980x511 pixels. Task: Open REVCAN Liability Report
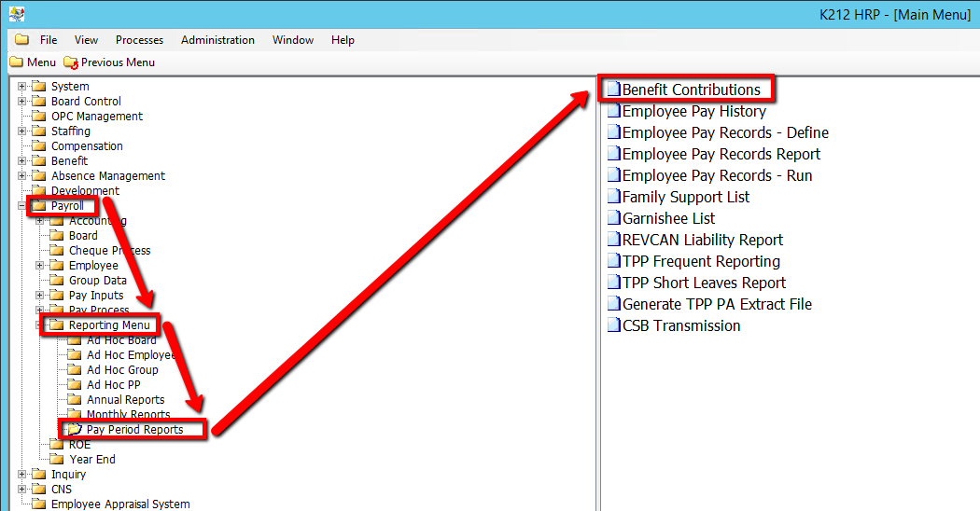(702, 241)
